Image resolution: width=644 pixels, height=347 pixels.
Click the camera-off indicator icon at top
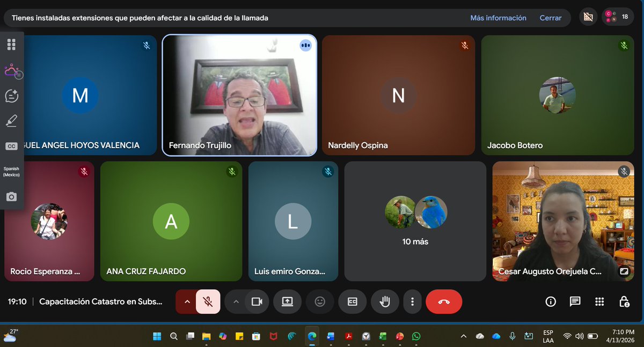588,17
